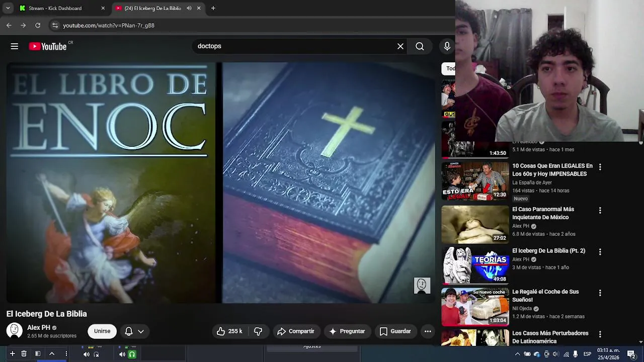Click the ESP input language indicator
The height and width of the screenshot is (362, 644).
(587, 354)
